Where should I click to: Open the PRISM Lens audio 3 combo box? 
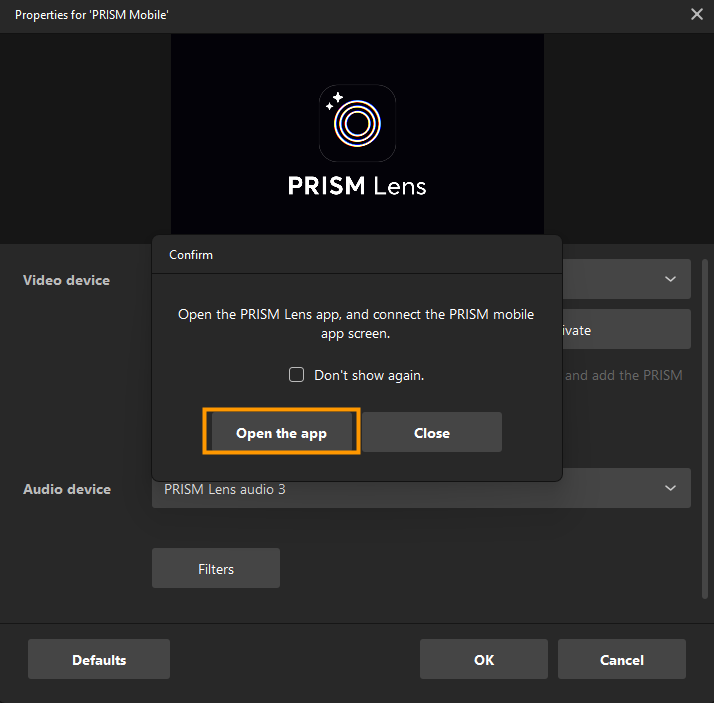[400, 488]
